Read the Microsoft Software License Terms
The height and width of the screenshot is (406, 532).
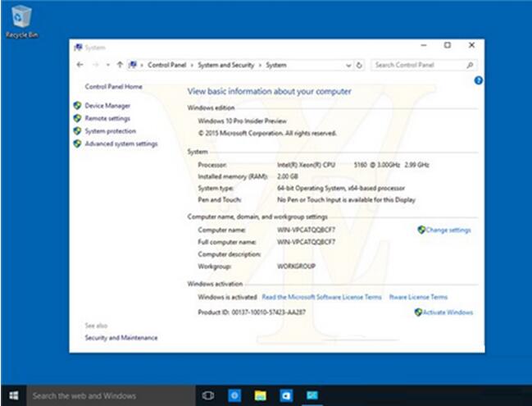tap(321, 297)
